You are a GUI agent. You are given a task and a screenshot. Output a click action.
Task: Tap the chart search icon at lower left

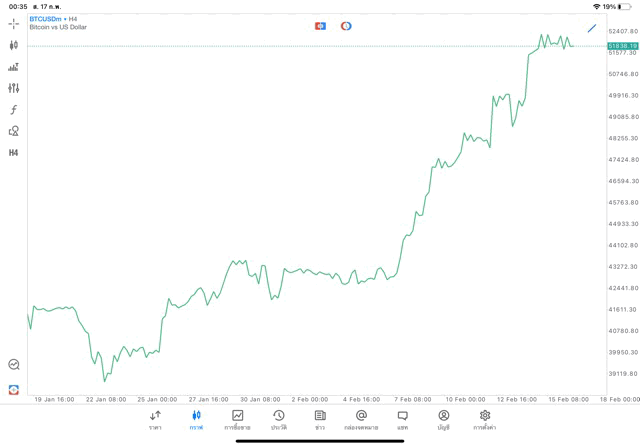tap(14, 365)
